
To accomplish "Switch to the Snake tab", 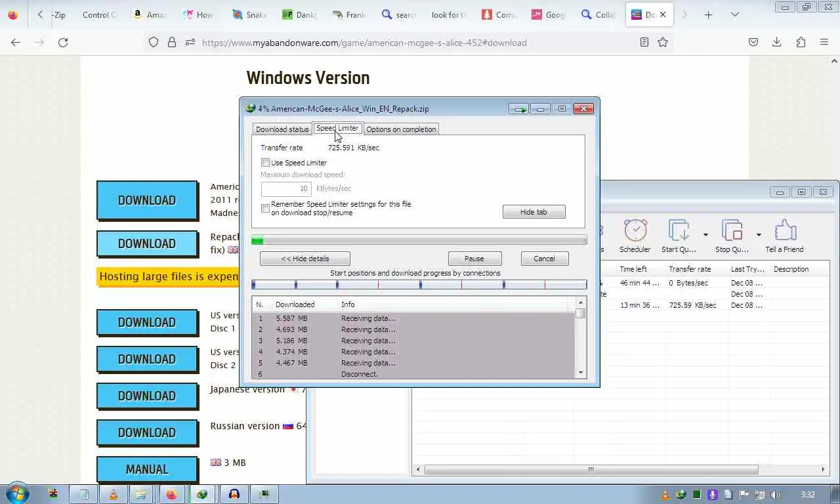I will tap(249, 14).
